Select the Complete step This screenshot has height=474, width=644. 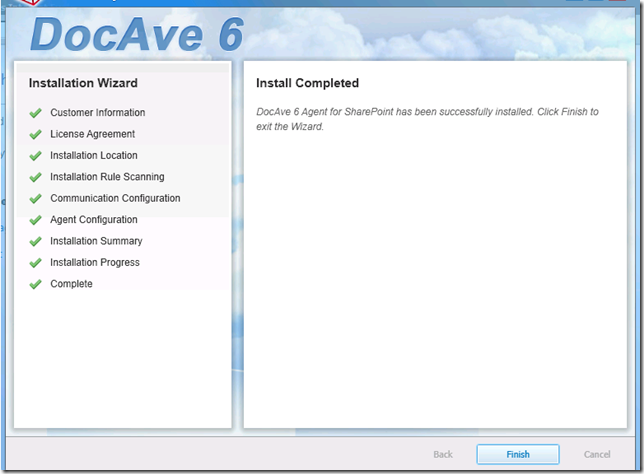point(71,284)
